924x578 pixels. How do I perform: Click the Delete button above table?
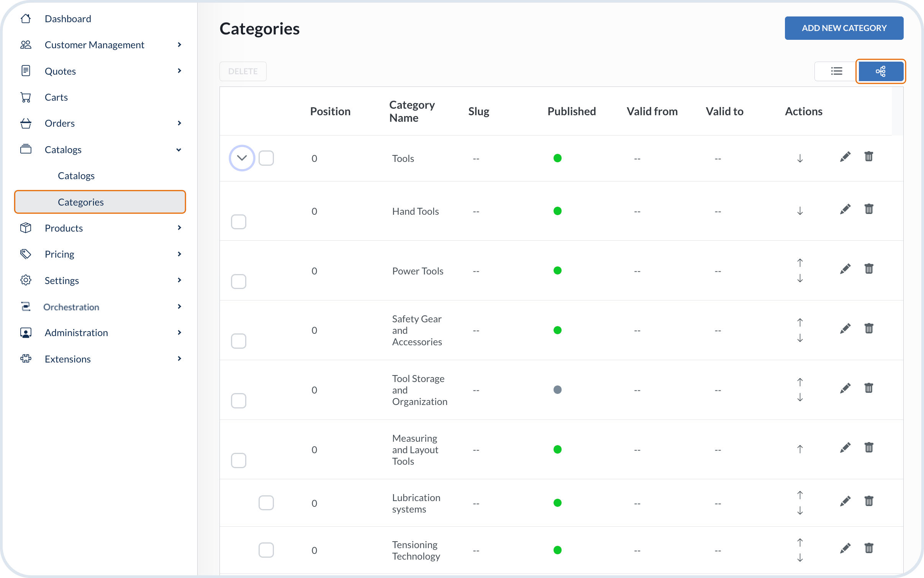point(243,72)
